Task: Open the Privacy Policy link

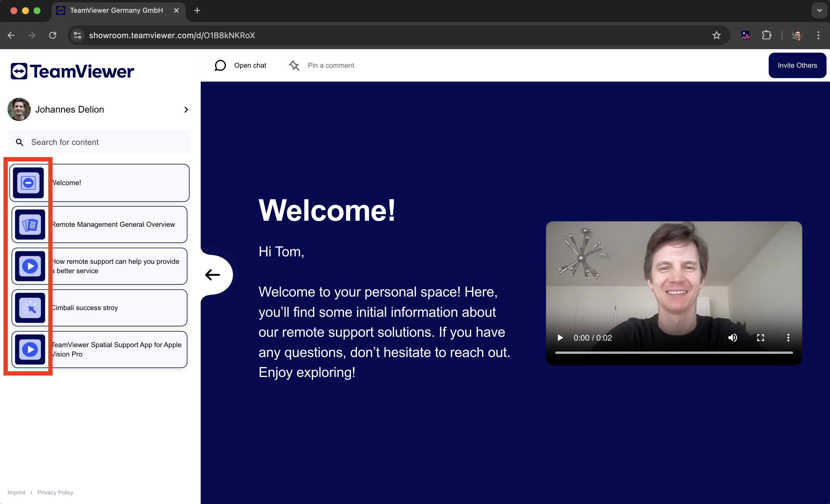Action: (x=55, y=492)
